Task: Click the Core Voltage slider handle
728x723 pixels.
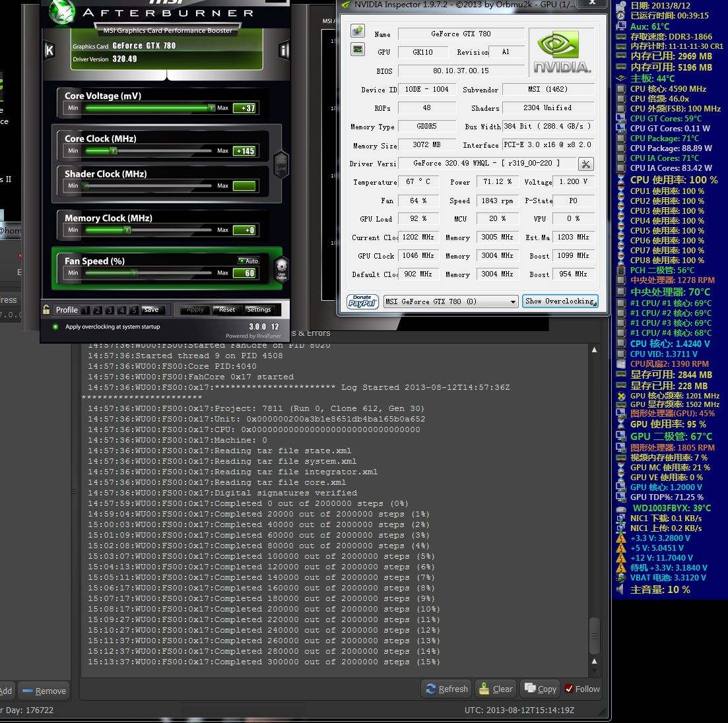Action: 211,108
